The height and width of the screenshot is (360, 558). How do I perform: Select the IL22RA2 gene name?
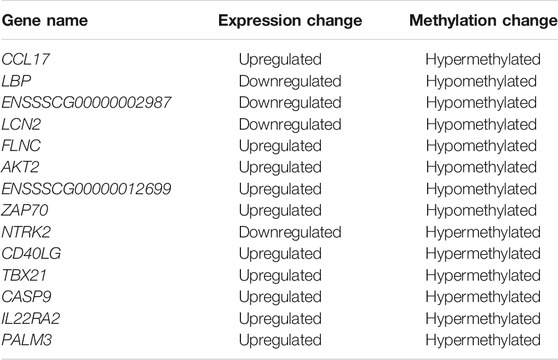click(x=31, y=318)
